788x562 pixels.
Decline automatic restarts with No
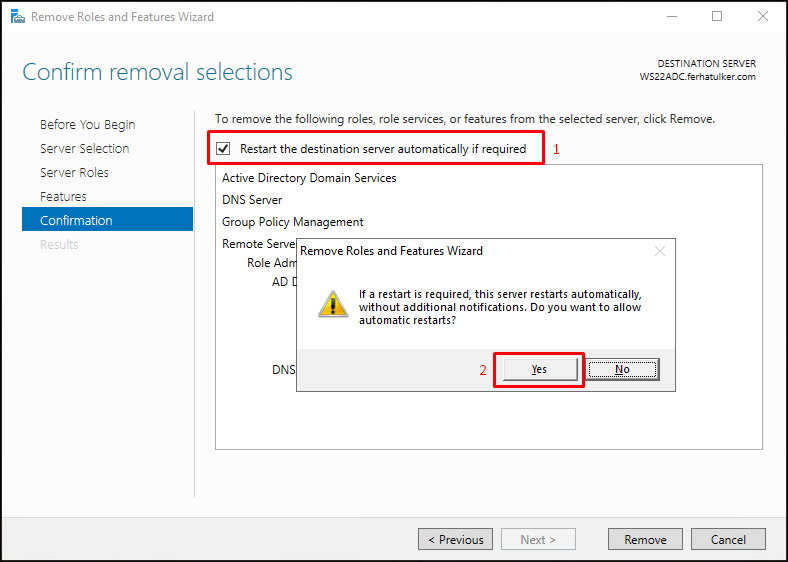pyautogui.click(x=622, y=369)
